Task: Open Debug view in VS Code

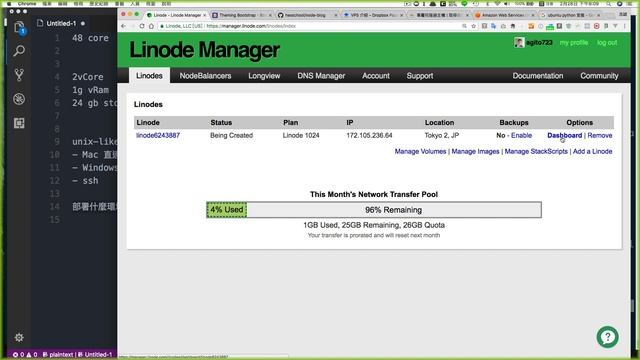Action: (19, 99)
